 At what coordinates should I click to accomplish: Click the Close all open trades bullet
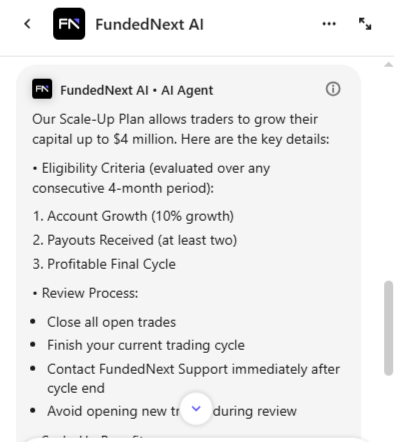(x=111, y=322)
